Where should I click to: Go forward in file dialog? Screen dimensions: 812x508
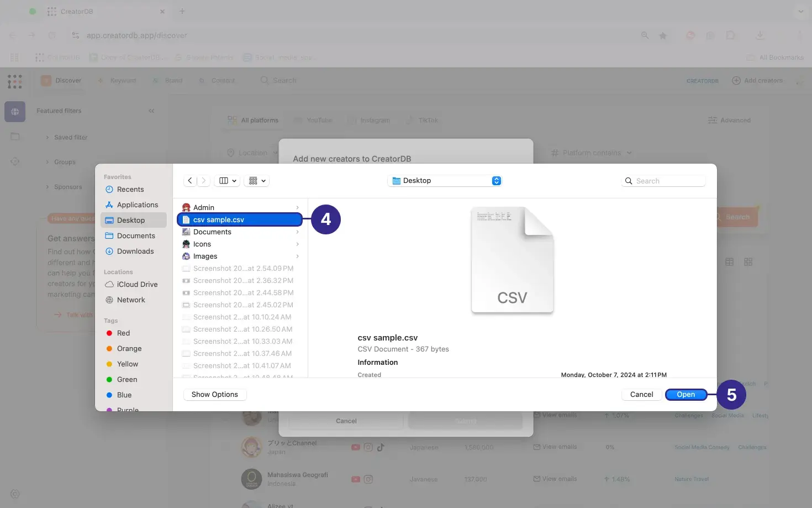point(203,181)
